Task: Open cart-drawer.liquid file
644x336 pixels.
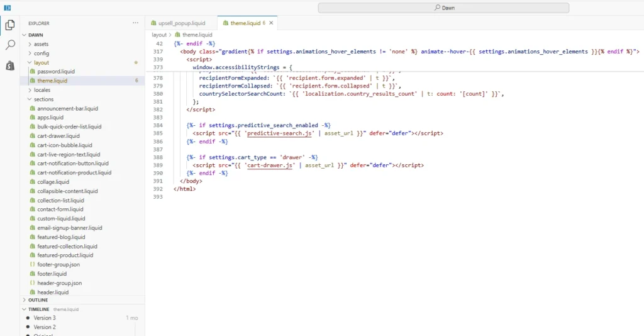Action: [58, 136]
